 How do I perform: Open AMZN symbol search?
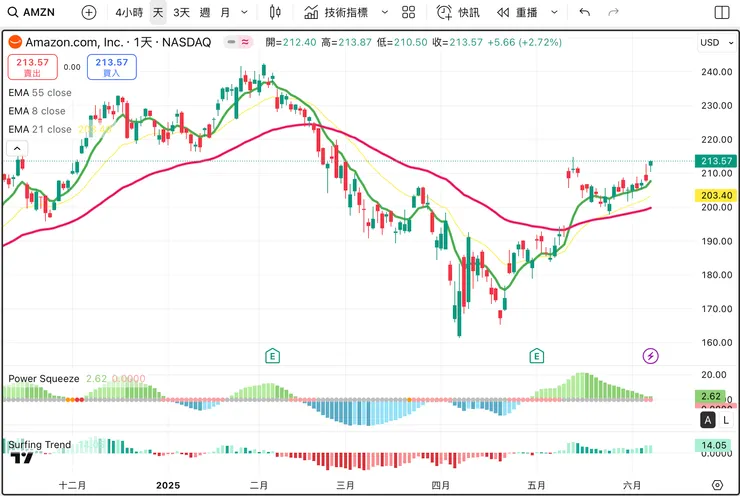point(32,12)
